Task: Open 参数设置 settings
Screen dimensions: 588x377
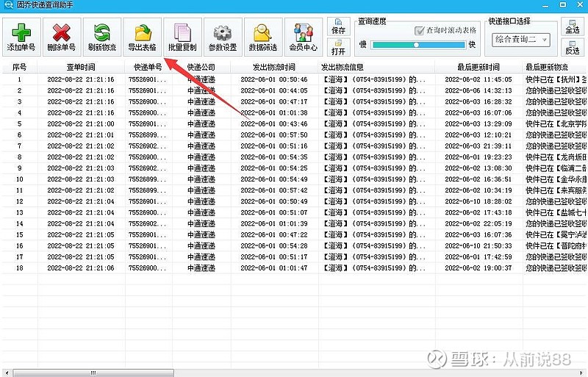Action: click(223, 37)
